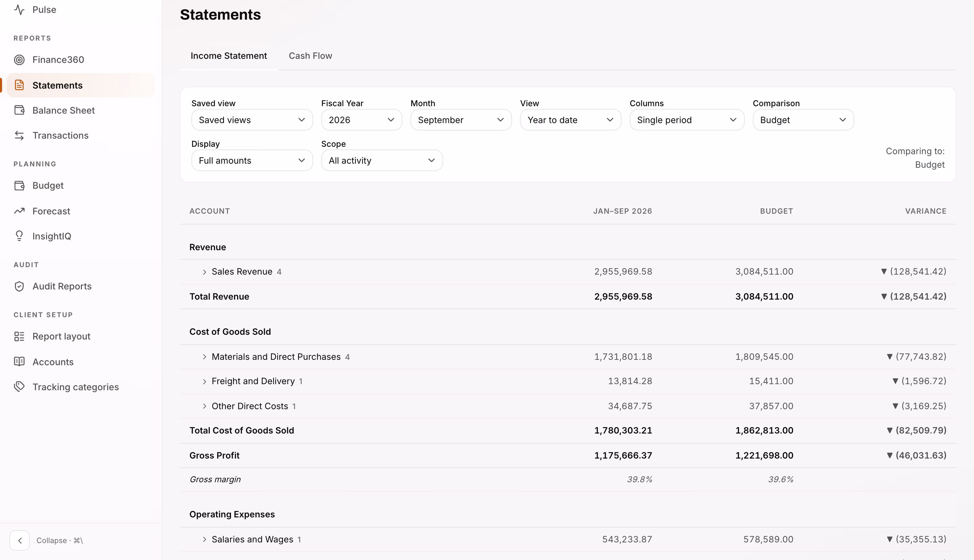Click Total Cost of Goods Sold budget 1,862,813.00
This screenshot has width=974, height=560.
pos(764,430)
